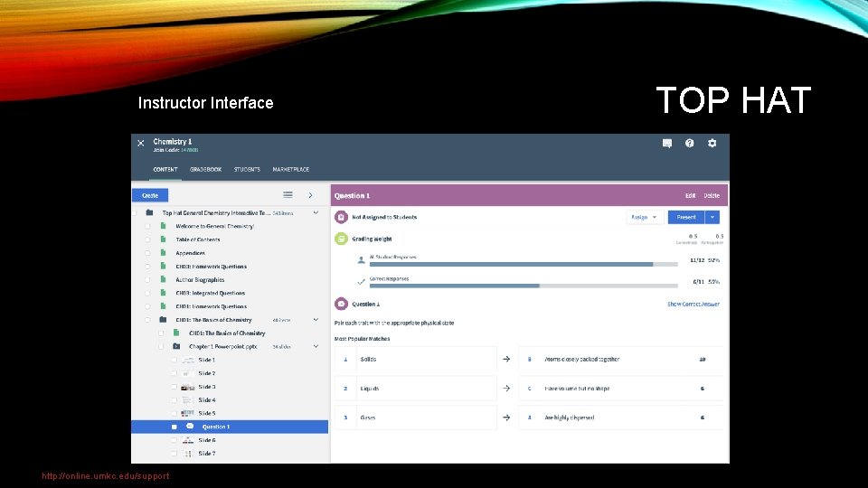This screenshot has height=488, width=868.
Task: Collapse the content panel with right arrow
Action: pos(310,195)
